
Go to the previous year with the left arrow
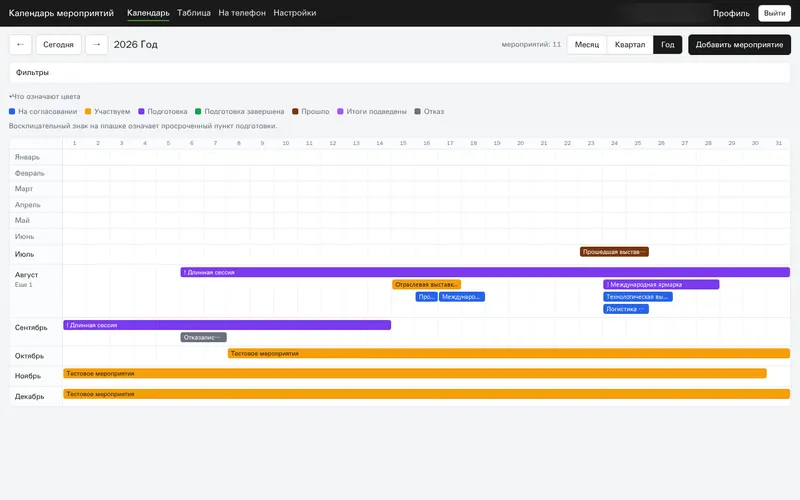(20, 45)
